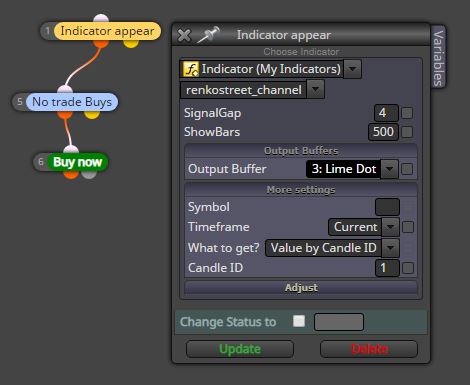
Task: Toggle the SignalGap checkbox
Action: pyautogui.click(x=407, y=113)
